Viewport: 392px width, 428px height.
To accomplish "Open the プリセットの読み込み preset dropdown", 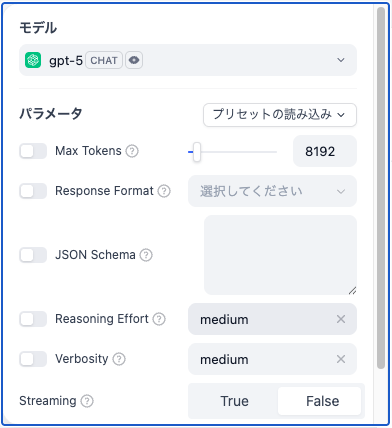I will click(280, 115).
